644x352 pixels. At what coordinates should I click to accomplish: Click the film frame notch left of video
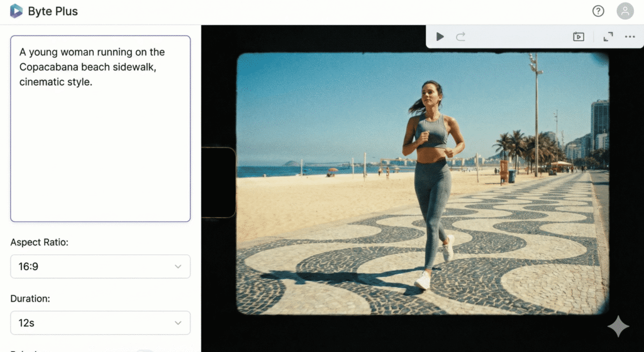tap(218, 181)
